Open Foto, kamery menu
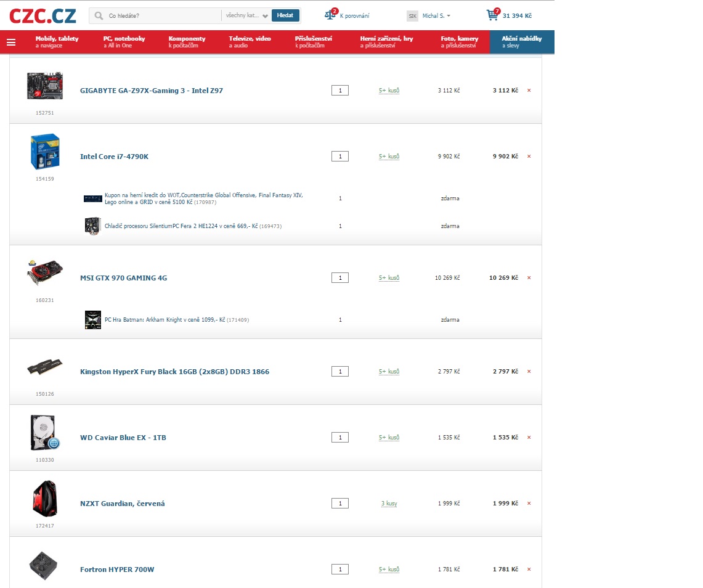 pyautogui.click(x=460, y=42)
